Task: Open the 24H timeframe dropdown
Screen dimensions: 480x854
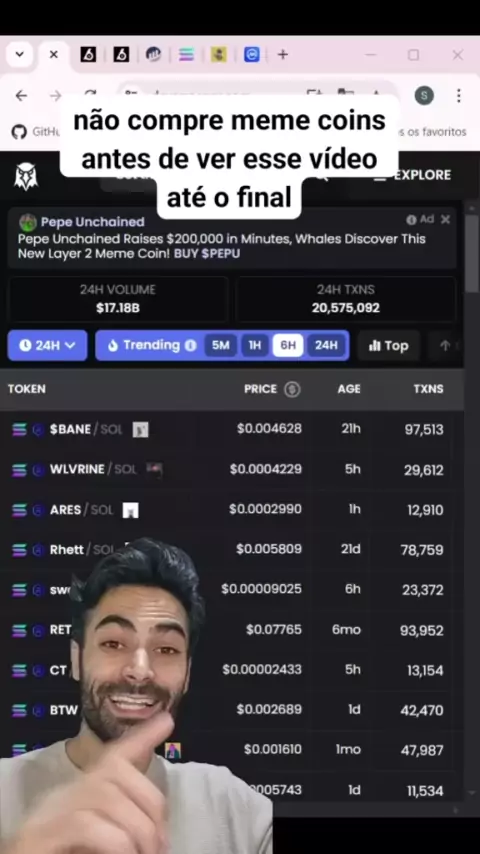Action: coord(47,345)
